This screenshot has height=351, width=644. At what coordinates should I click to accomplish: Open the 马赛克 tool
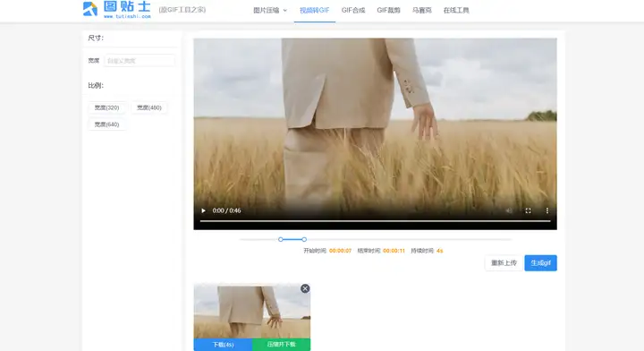click(x=422, y=10)
